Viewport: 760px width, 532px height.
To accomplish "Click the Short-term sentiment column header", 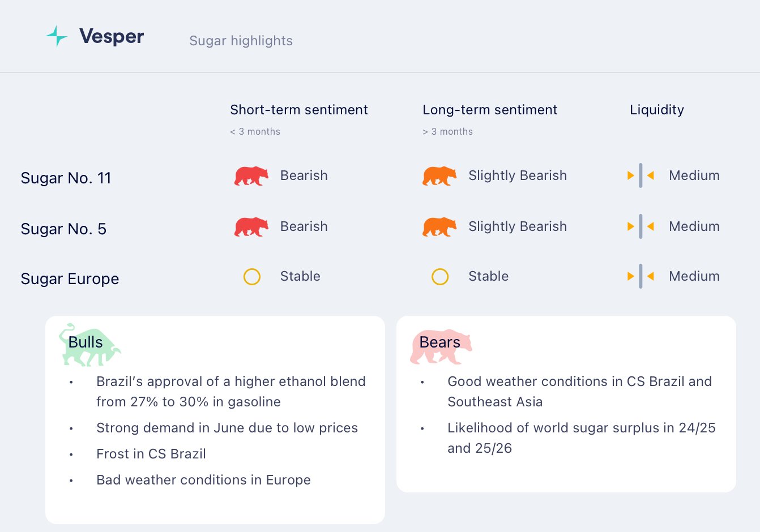I will (298, 110).
